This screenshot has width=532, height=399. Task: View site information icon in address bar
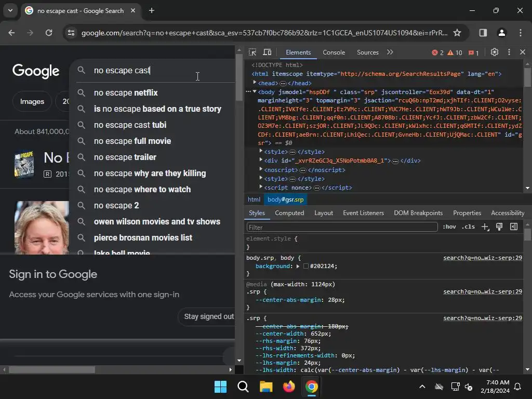pos(71,33)
